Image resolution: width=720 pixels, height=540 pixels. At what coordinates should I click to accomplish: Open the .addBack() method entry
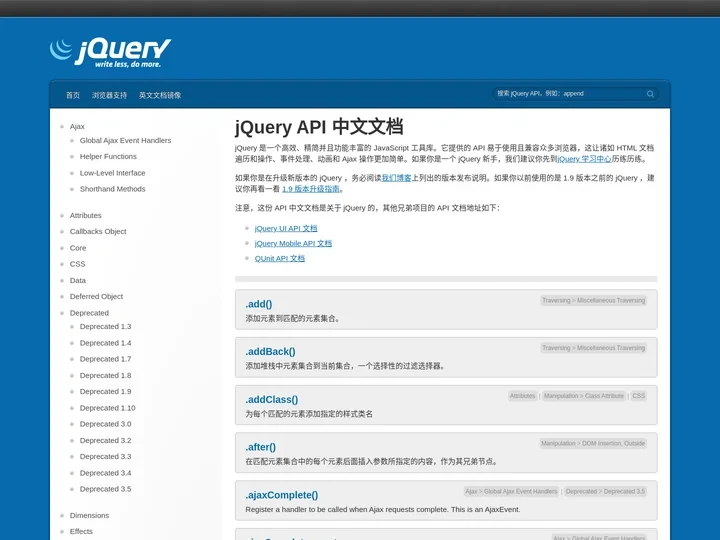point(270,352)
